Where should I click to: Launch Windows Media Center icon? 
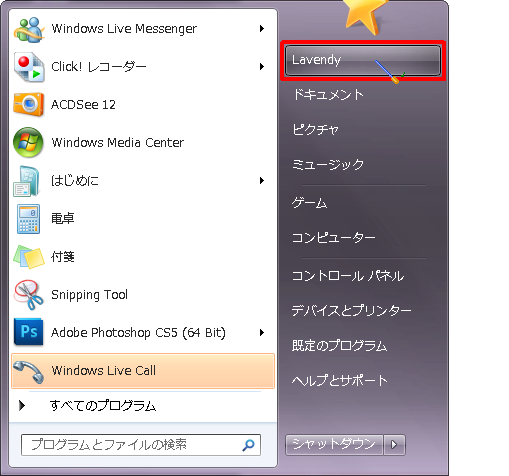click(28, 142)
